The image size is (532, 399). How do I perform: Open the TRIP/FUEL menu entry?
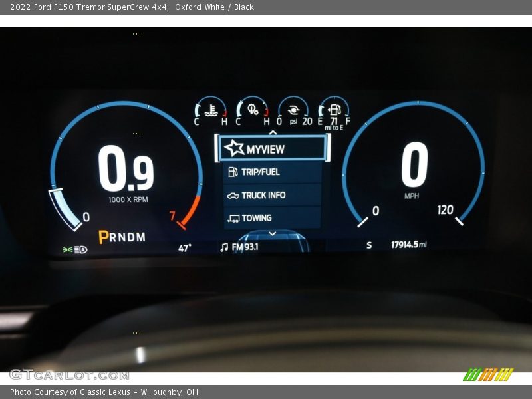273,172
